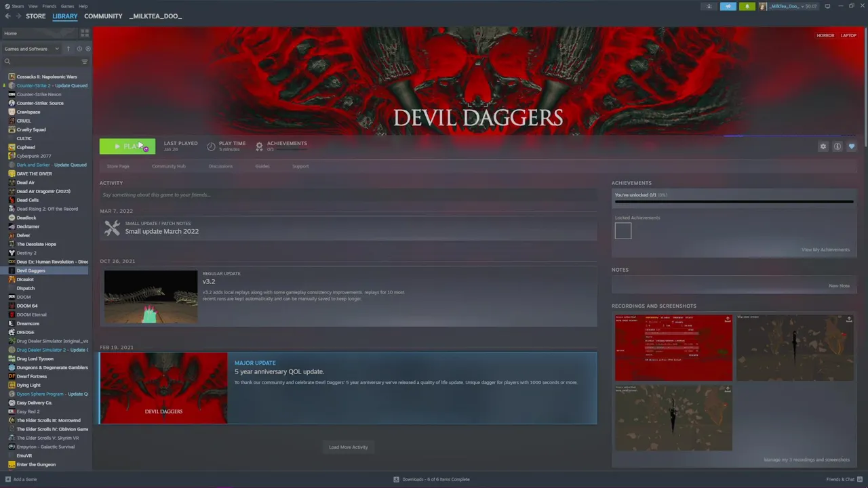The width and height of the screenshot is (868, 488).
Task: Open the Discussions link
Action: click(x=220, y=166)
